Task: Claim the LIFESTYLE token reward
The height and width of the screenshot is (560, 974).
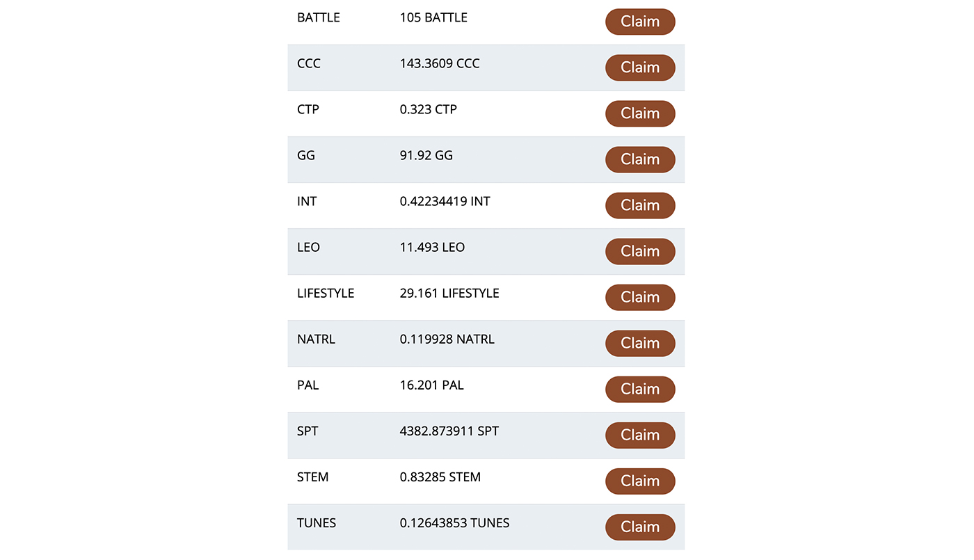Action: [x=640, y=297]
